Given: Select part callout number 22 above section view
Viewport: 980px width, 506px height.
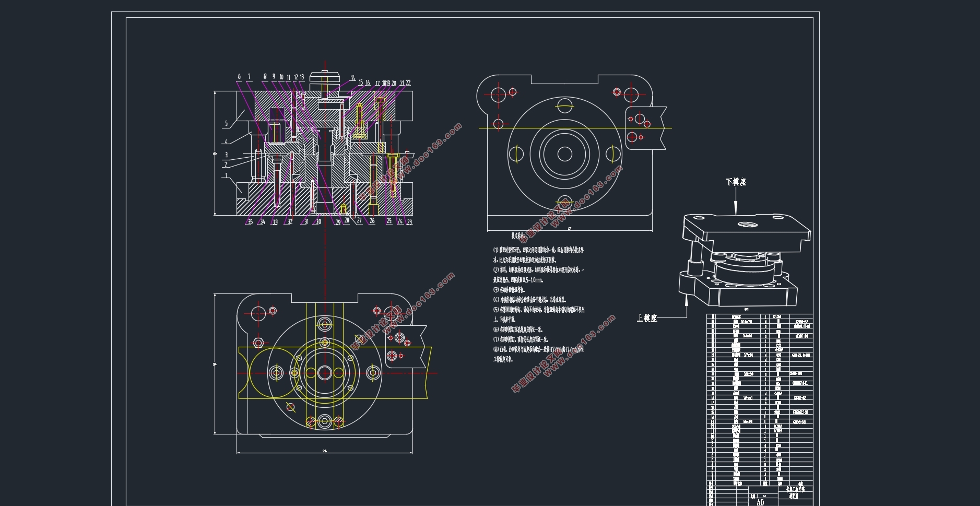Looking at the screenshot, I should pyautogui.click(x=408, y=83).
